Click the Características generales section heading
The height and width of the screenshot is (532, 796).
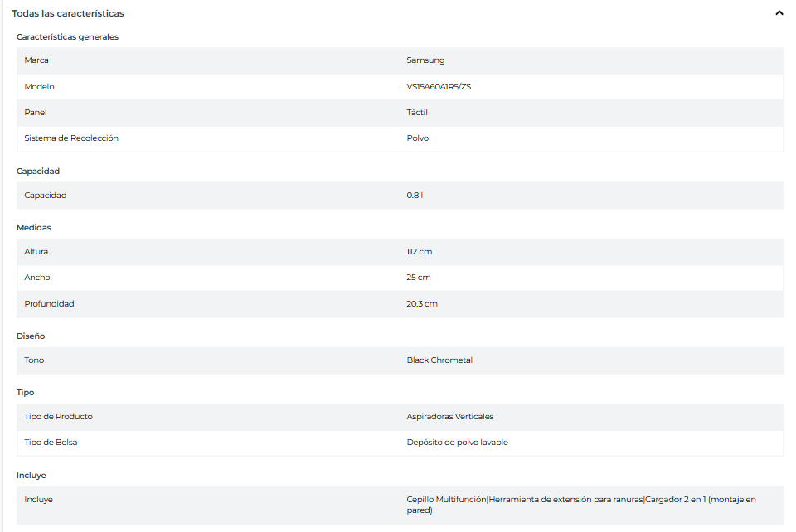67,37
